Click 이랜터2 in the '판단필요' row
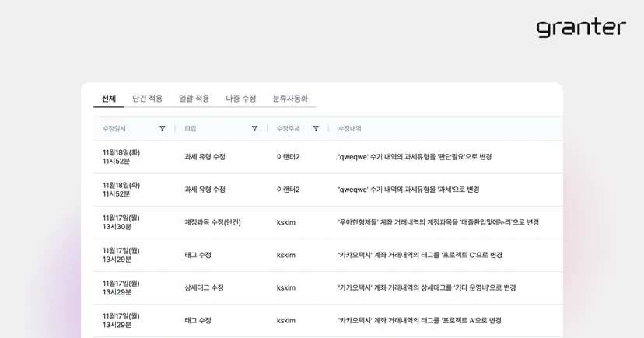The image size is (644, 338). tap(289, 157)
